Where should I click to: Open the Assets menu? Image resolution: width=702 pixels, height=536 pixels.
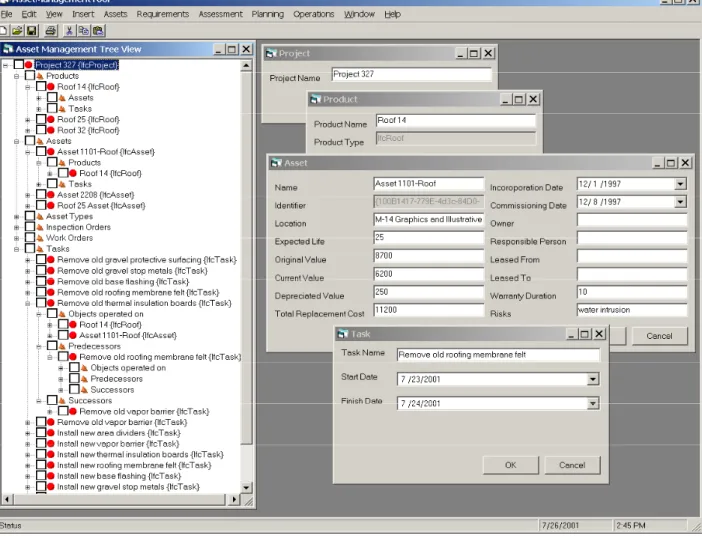click(116, 14)
